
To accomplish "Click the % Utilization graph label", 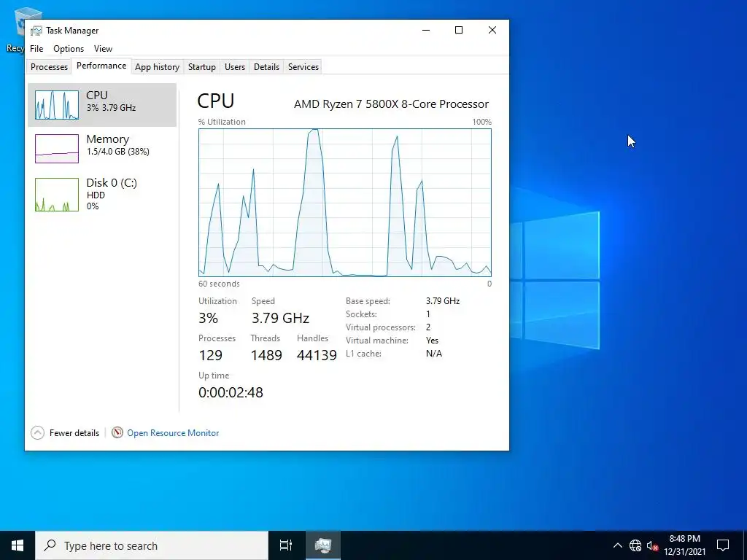I will [222, 122].
